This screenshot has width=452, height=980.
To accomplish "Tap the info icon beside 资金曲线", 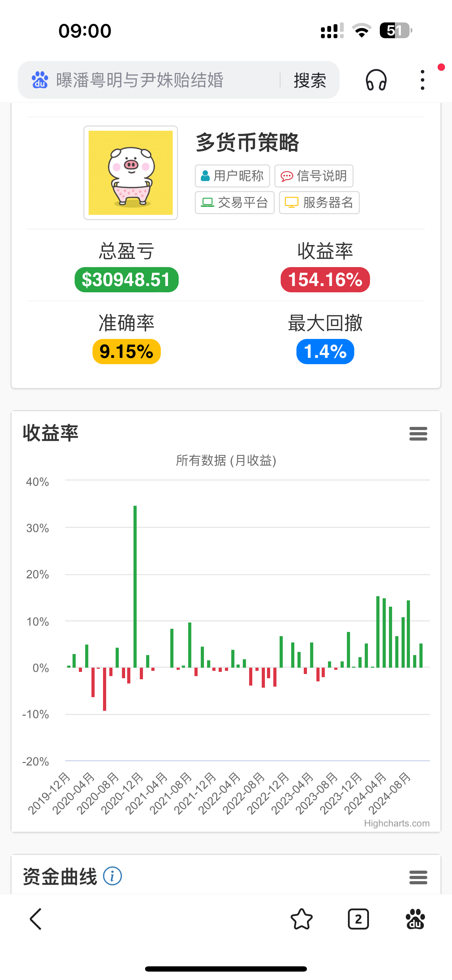I will coord(112,876).
